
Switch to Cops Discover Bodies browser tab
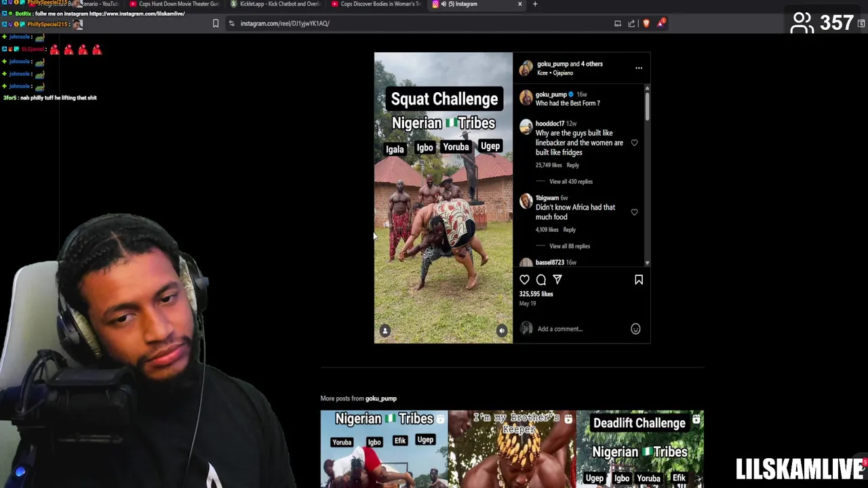[376, 4]
